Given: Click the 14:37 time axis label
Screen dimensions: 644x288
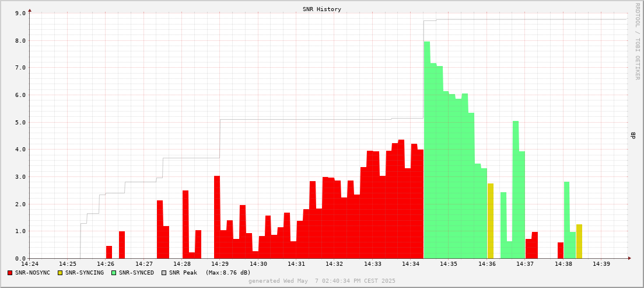Looking at the screenshot, I should tap(525, 263).
